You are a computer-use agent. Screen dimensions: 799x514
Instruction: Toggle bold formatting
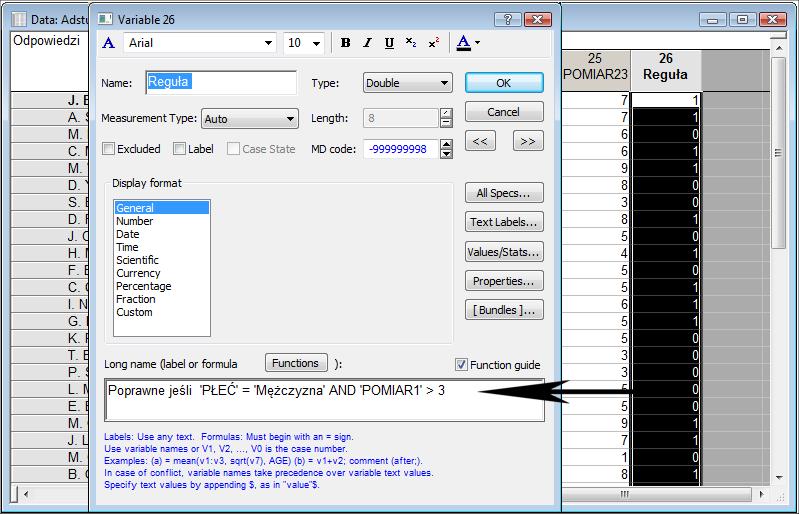coord(345,43)
